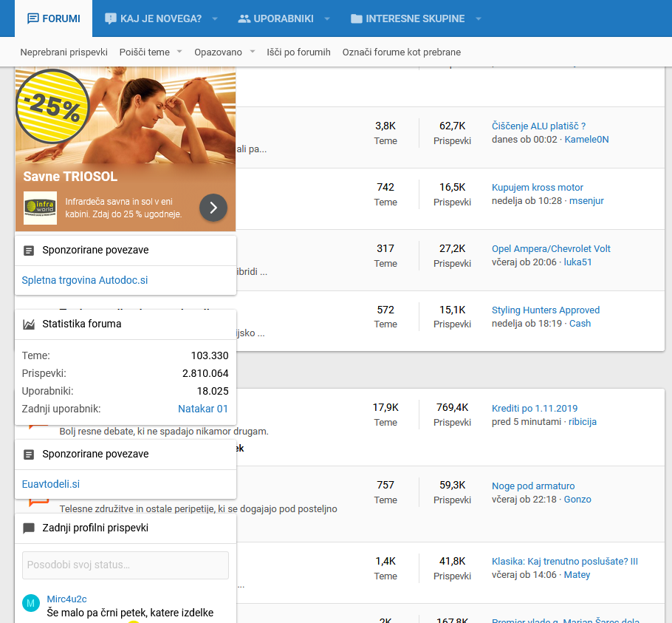Open the Natakar 01 user profile
This screenshot has width=672, height=623.
[x=203, y=409]
